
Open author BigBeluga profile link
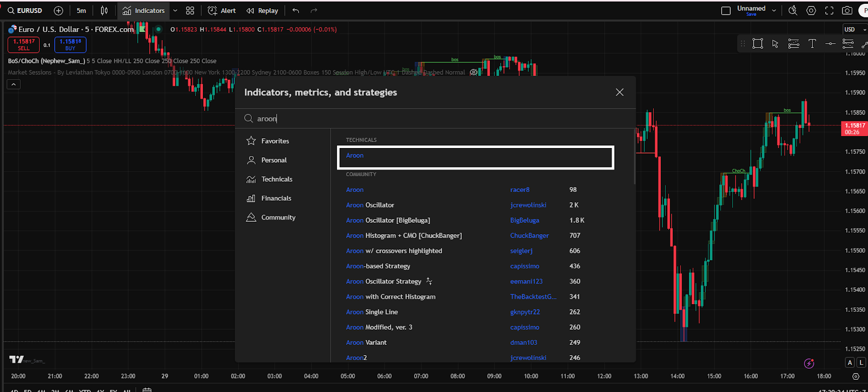click(525, 220)
